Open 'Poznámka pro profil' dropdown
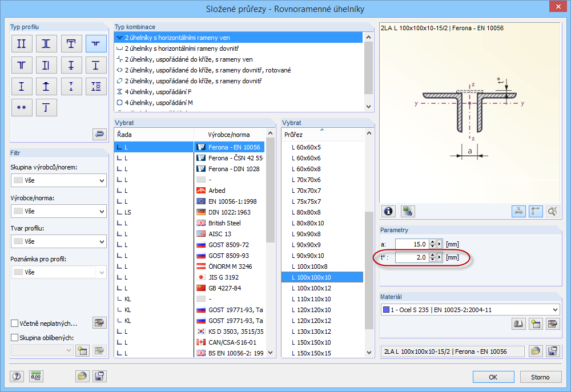571x392 pixels. point(59,272)
